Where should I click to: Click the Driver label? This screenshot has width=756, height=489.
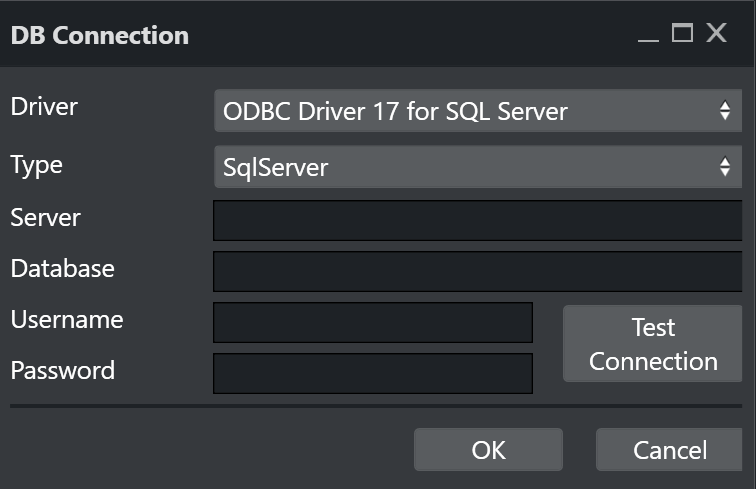pos(44,106)
